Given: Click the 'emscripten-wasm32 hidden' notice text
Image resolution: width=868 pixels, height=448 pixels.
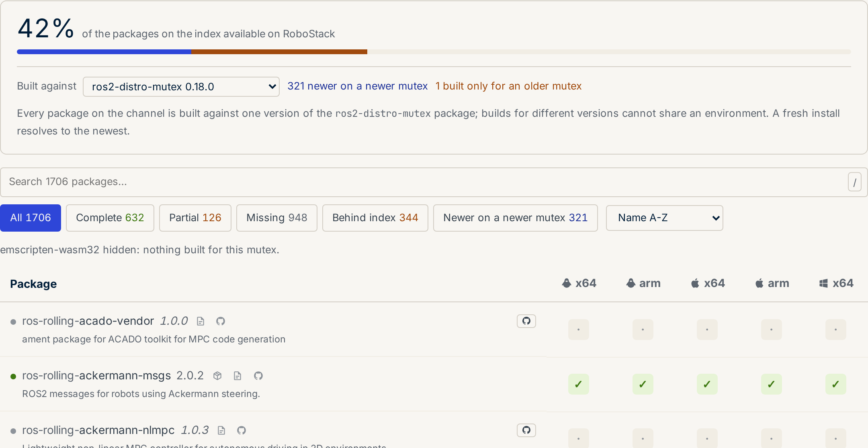Looking at the screenshot, I should 139,250.
